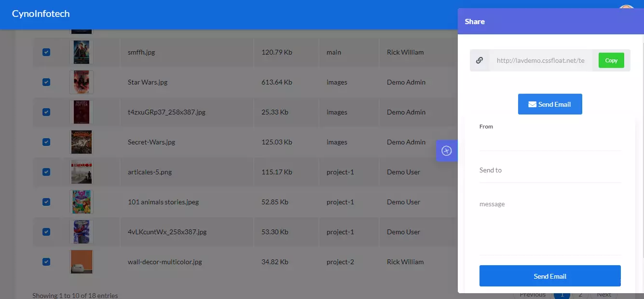Toggle the articales-5.png row checkbox
The height and width of the screenshot is (299, 644).
[x=46, y=172]
